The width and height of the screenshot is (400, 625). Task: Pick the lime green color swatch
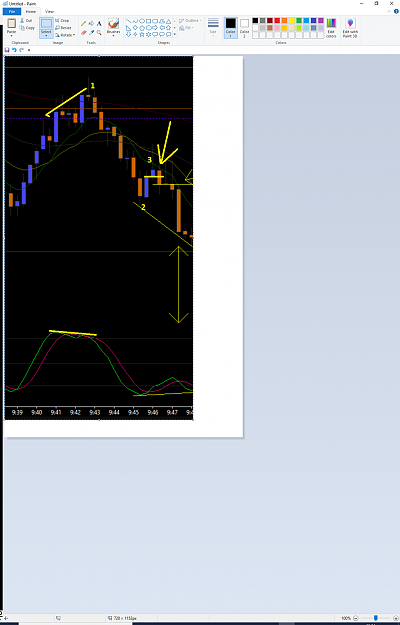pos(299,28)
